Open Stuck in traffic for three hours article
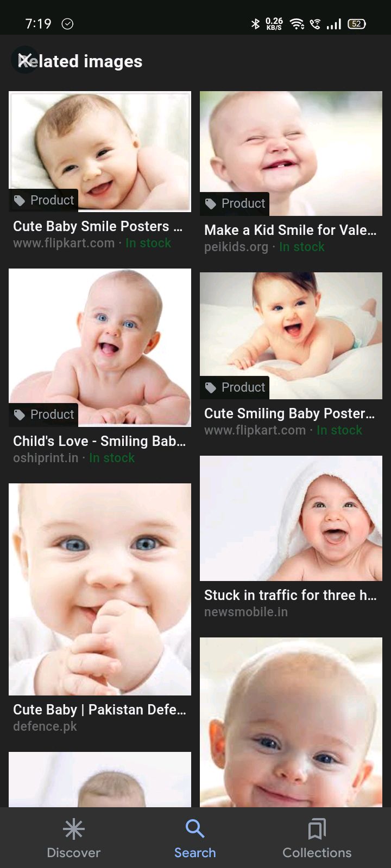This screenshot has height=868, width=391. coord(291,595)
